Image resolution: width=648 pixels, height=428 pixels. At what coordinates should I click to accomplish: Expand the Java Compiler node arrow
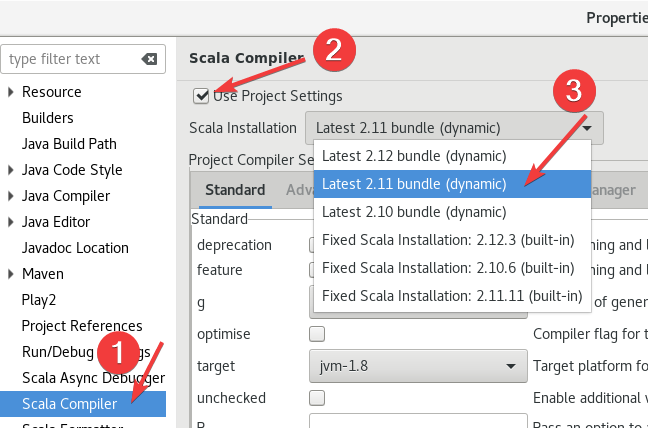click(11, 196)
